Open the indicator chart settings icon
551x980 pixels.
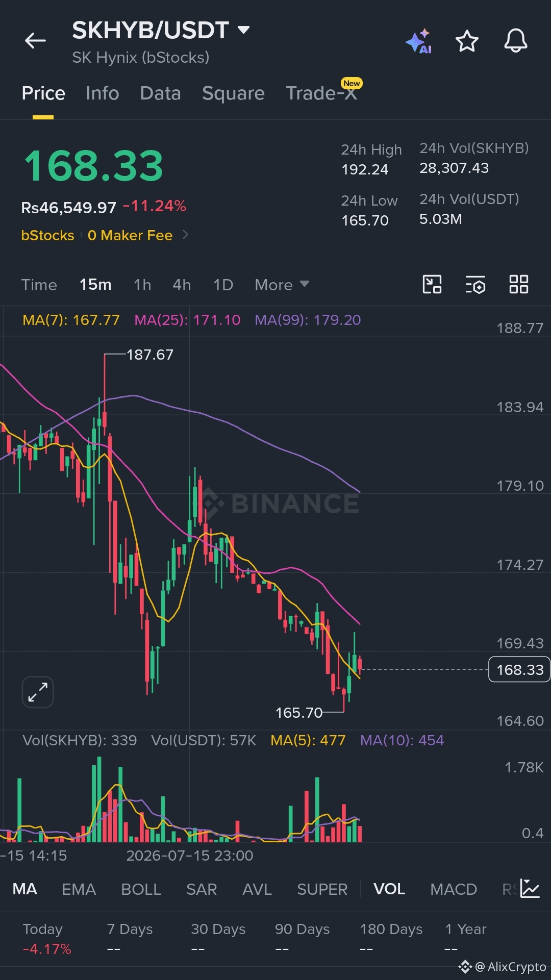[x=530, y=889]
